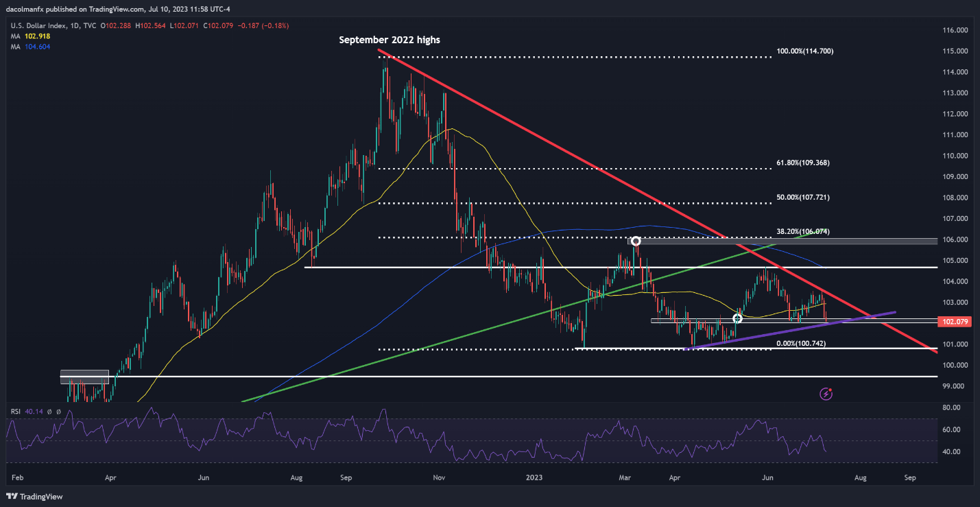Select the white circle marker near 106.000
The image size is (980, 507).
(636, 241)
